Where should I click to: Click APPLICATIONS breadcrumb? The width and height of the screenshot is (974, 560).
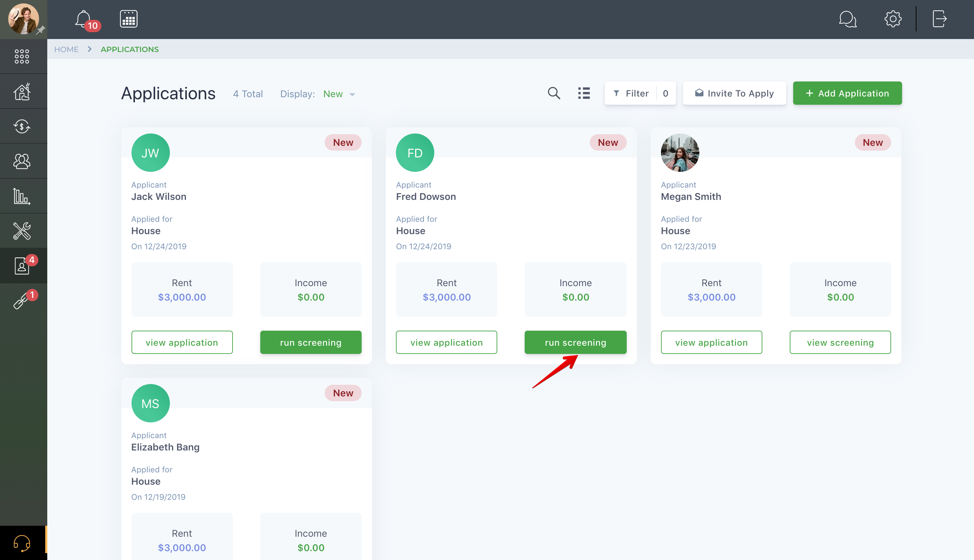pos(130,49)
